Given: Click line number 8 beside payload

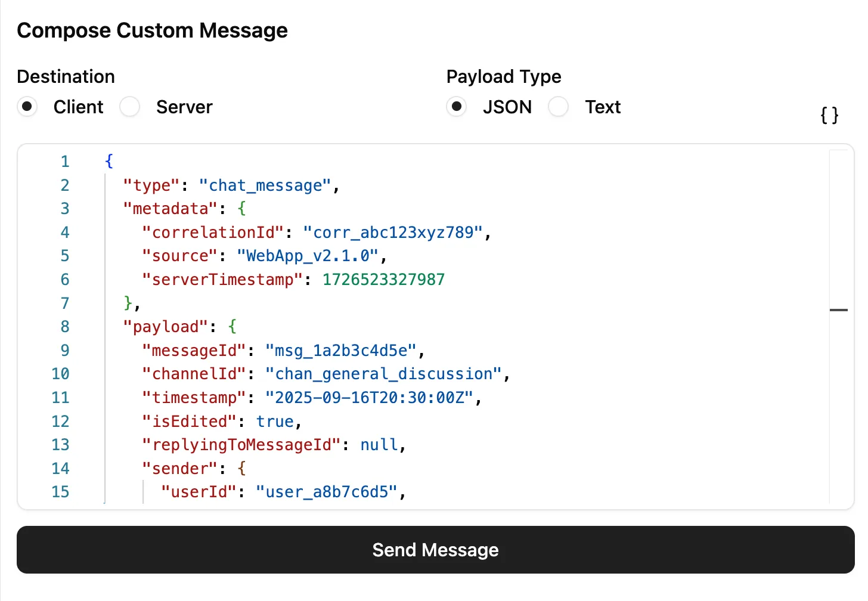Looking at the screenshot, I should pyautogui.click(x=61, y=326).
